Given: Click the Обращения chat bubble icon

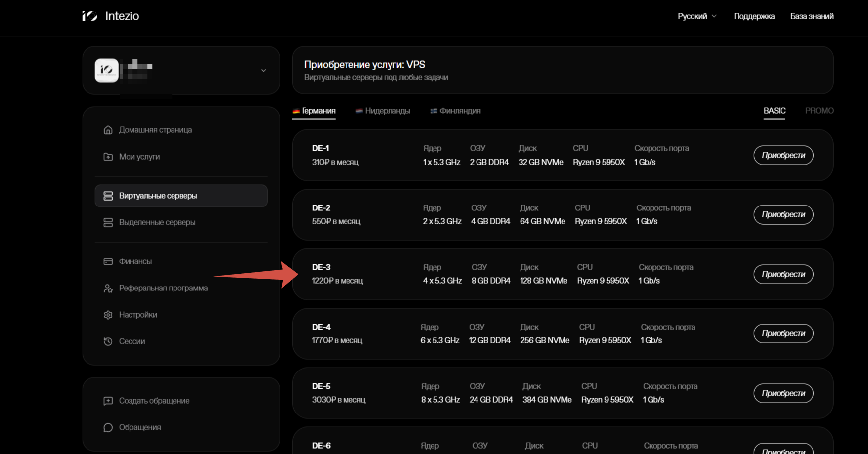Looking at the screenshot, I should coord(108,427).
